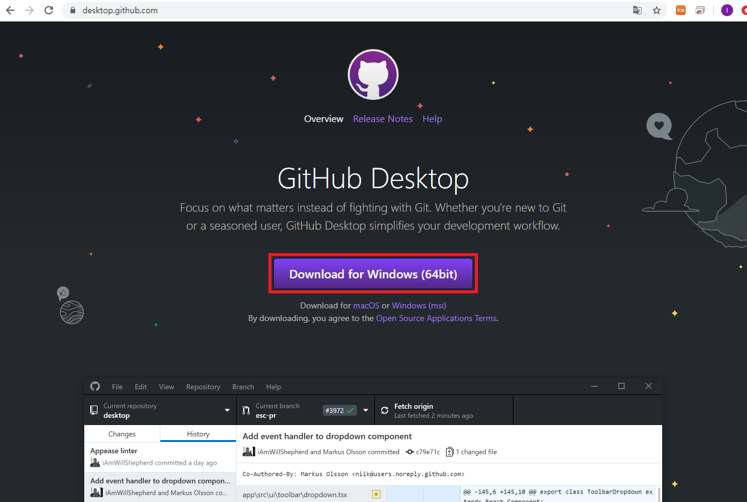The height and width of the screenshot is (502, 747).
Task: Open the Branch menu
Action: [x=243, y=387]
